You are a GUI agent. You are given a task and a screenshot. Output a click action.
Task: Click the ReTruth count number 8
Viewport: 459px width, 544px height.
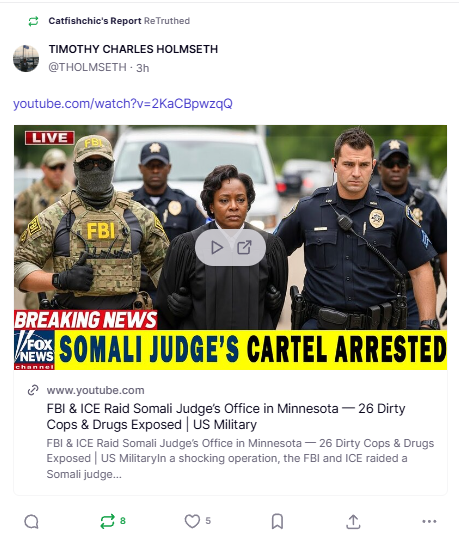123,521
